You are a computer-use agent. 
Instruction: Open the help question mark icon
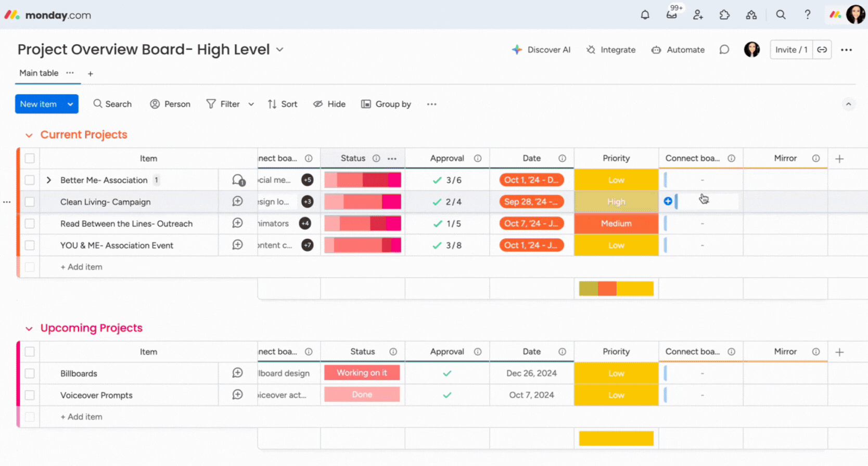[x=807, y=15]
